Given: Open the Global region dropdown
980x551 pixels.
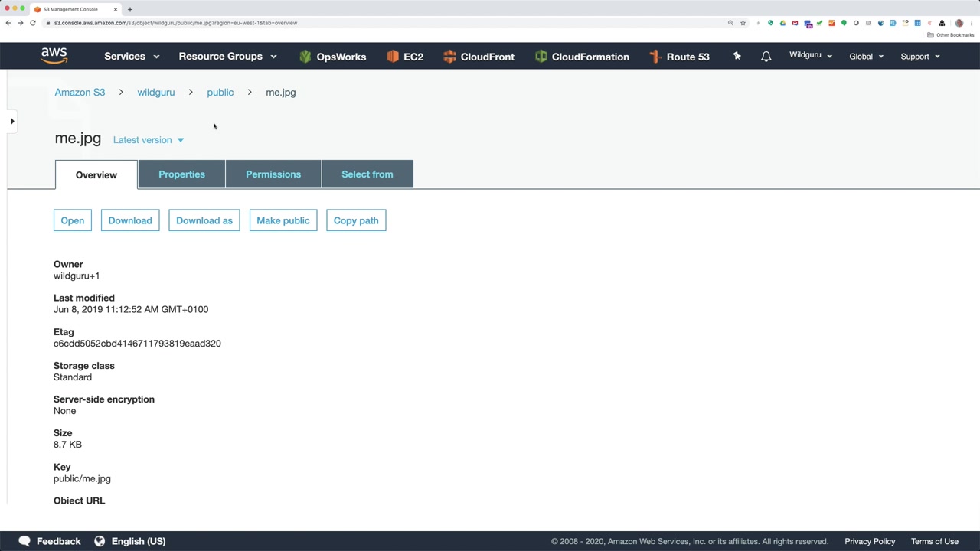Looking at the screenshot, I should point(866,57).
